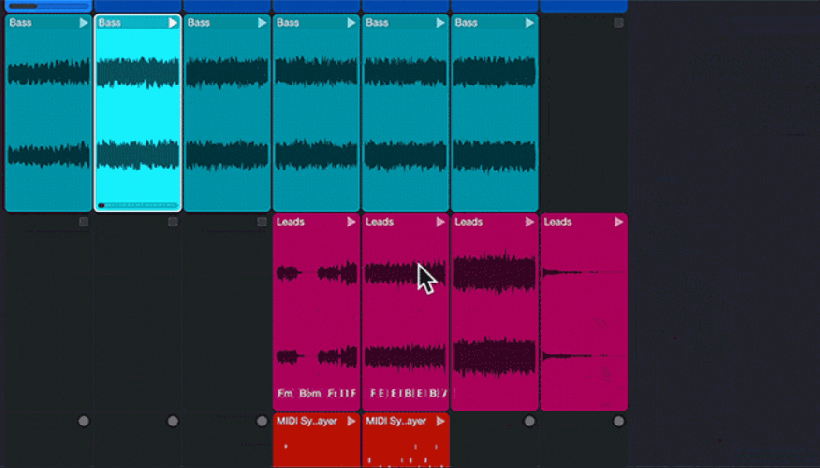Viewport: 820px width, 468px height.
Task: Play the second MIDI Synth player cell
Action: tap(440, 421)
